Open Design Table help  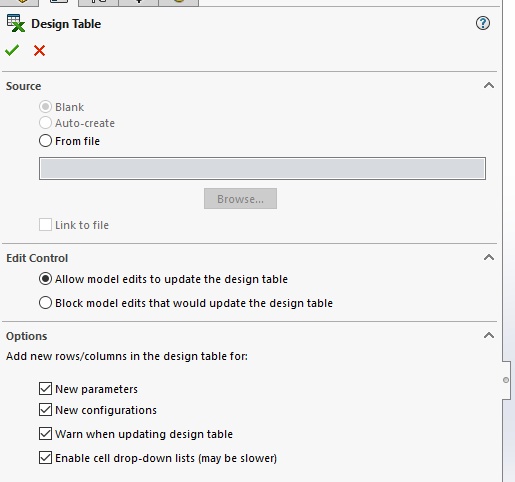pyautogui.click(x=483, y=23)
